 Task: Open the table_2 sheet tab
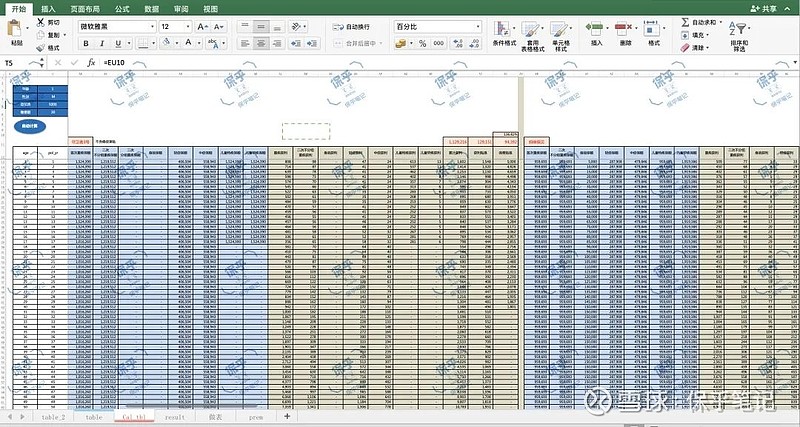pos(53,417)
